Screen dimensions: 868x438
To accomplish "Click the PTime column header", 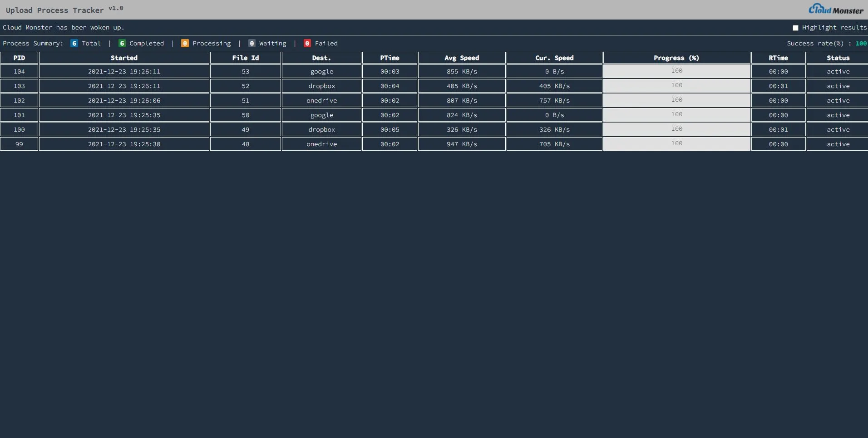I will pos(390,58).
